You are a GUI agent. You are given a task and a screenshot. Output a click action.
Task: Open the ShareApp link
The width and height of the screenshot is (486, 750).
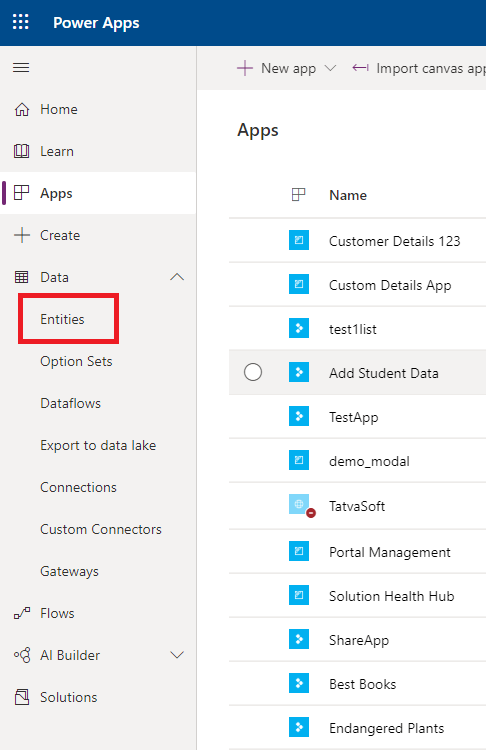(x=359, y=640)
